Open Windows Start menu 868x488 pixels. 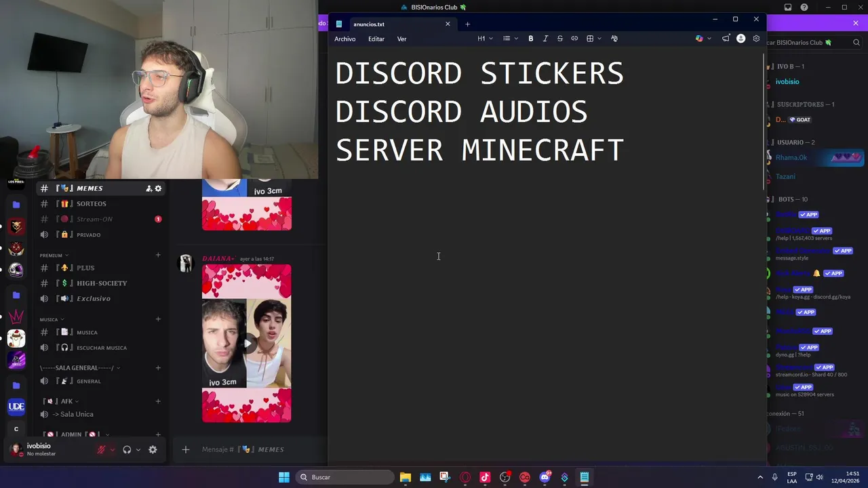[x=284, y=477]
